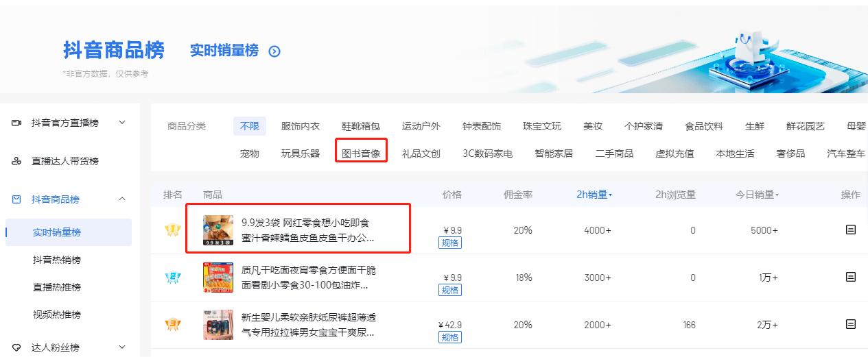Click the 2万+ today sales value

pyautogui.click(x=768, y=325)
